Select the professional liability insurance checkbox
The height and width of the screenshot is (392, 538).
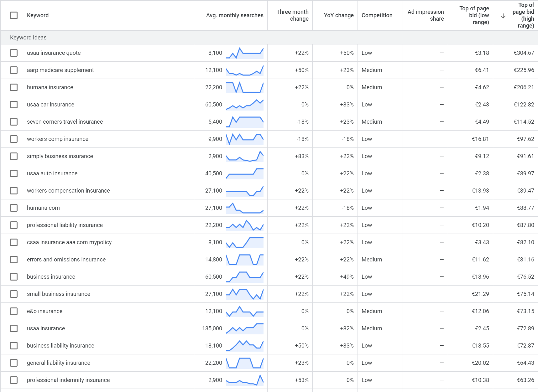pyautogui.click(x=14, y=225)
